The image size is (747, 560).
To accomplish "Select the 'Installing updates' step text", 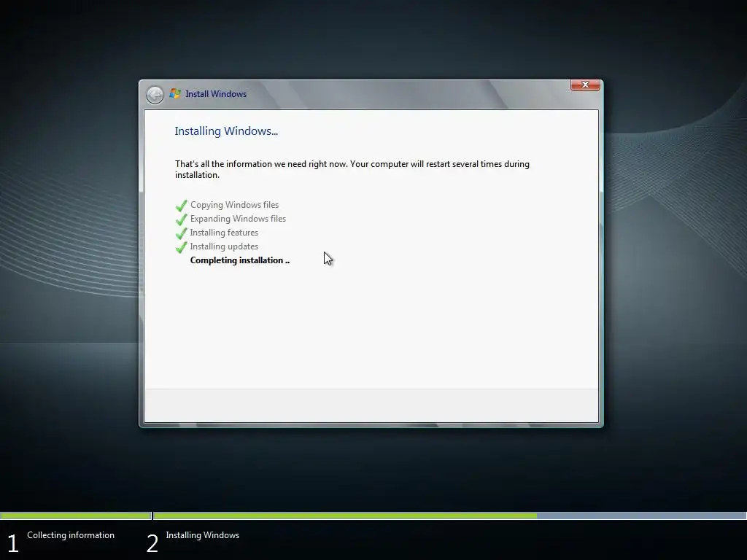I will pyautogui.click(x=224, y=246).
